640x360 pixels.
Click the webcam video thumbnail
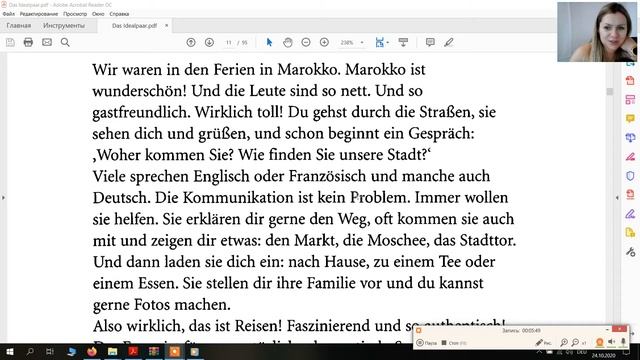[597, 32]
